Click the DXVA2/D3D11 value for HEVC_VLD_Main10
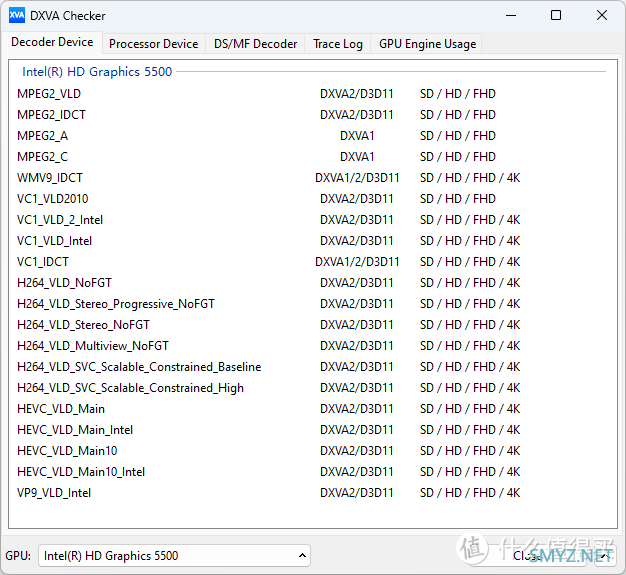Screen dimensions: 626x575 [357, 451]
